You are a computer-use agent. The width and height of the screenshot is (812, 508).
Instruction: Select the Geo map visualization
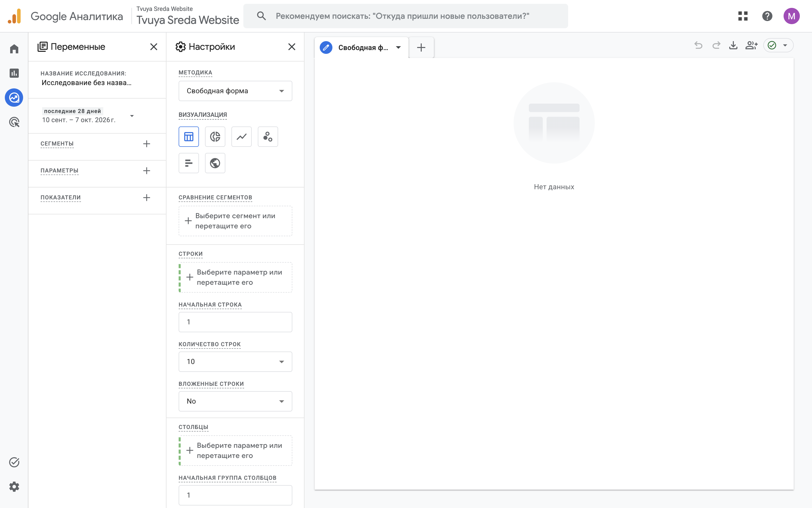[215, 163]
